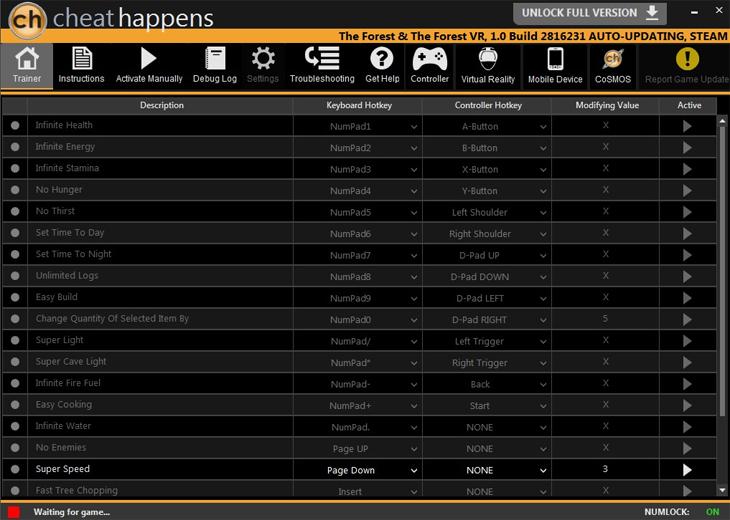Activate the Super Speed cheat arrow
This screenshot has width=730, height=520.
[687, 470]
